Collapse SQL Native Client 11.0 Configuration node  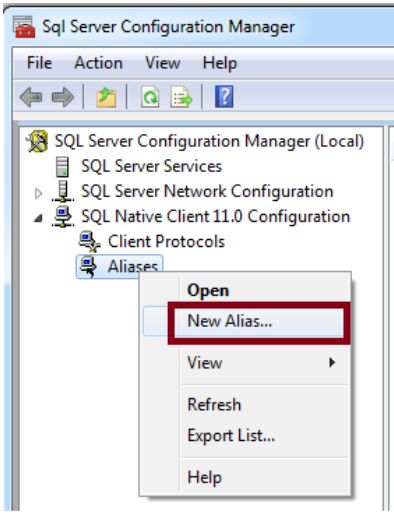(x=39, y=218)
